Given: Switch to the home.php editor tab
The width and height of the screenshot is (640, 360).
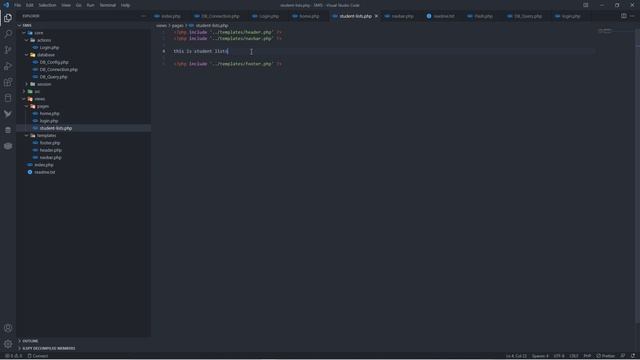Looking at the screenshot, I should (309, 16).
